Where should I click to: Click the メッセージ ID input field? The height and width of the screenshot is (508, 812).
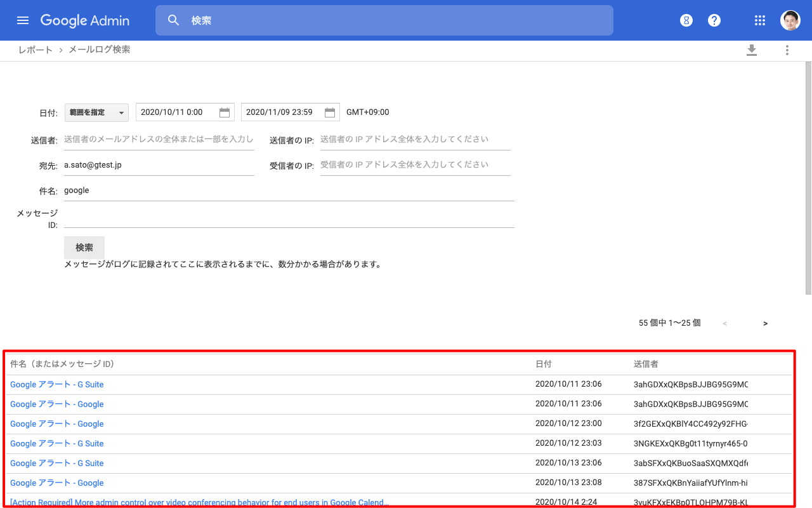[289, 217]
